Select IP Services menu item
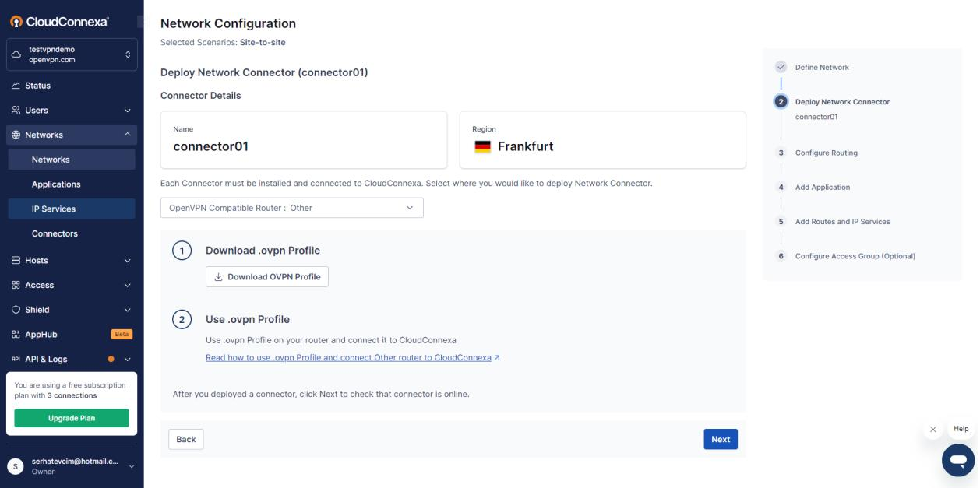This screenshot has height=488, width=980. point(54,209)
